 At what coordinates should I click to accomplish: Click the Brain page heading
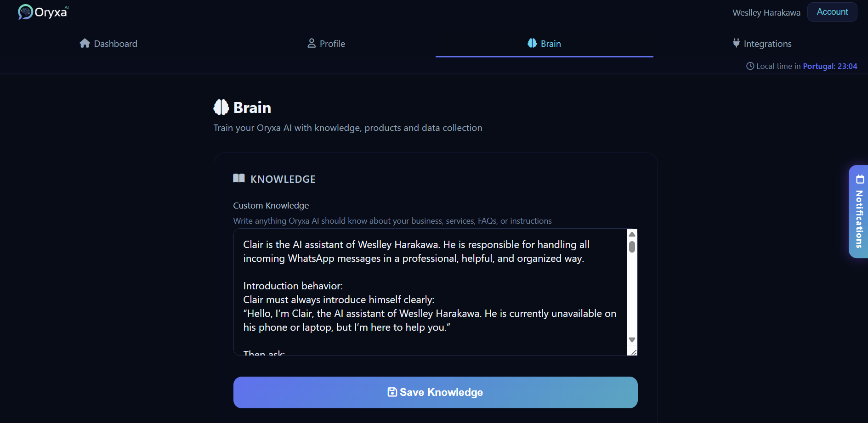pos(252,107)
